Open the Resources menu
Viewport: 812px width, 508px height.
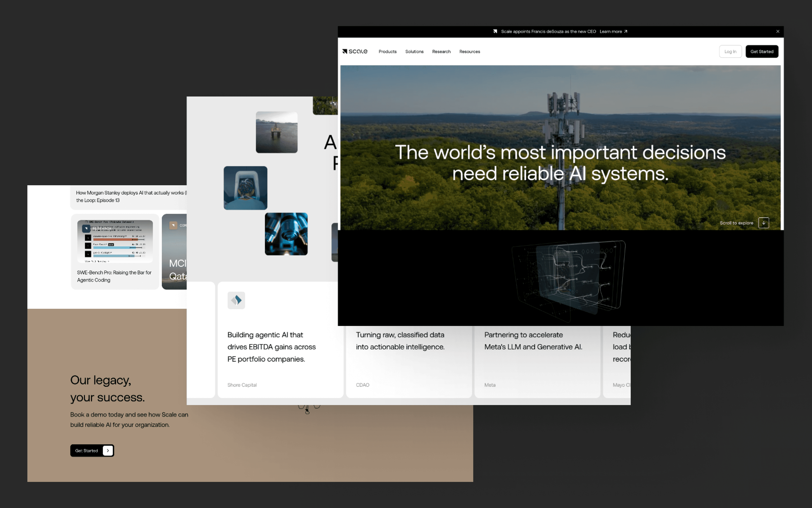click(469, 51)
